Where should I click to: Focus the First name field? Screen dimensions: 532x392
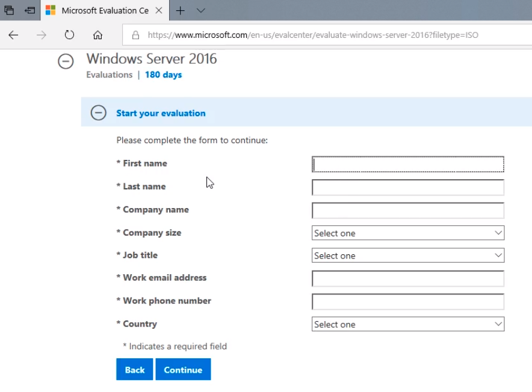click(x=408, y=164)
